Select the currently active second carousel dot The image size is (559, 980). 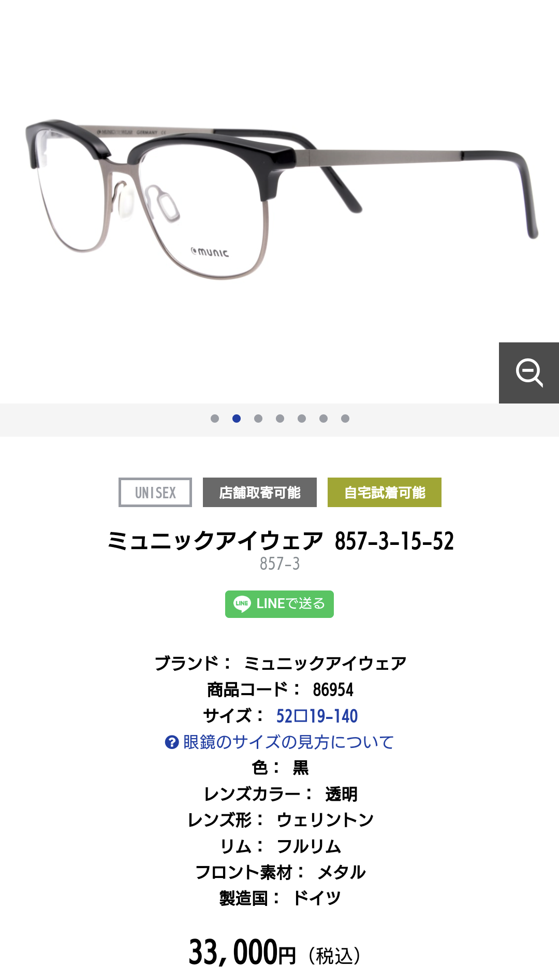pos(237,419)
